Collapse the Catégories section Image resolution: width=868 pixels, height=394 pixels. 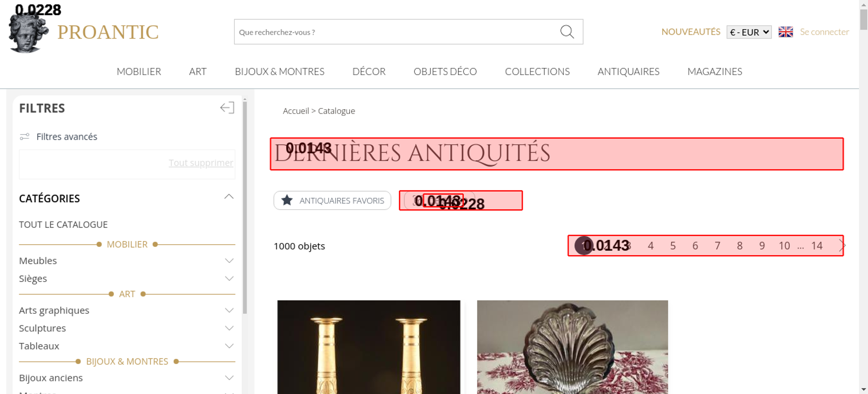[x=229, y=197]
